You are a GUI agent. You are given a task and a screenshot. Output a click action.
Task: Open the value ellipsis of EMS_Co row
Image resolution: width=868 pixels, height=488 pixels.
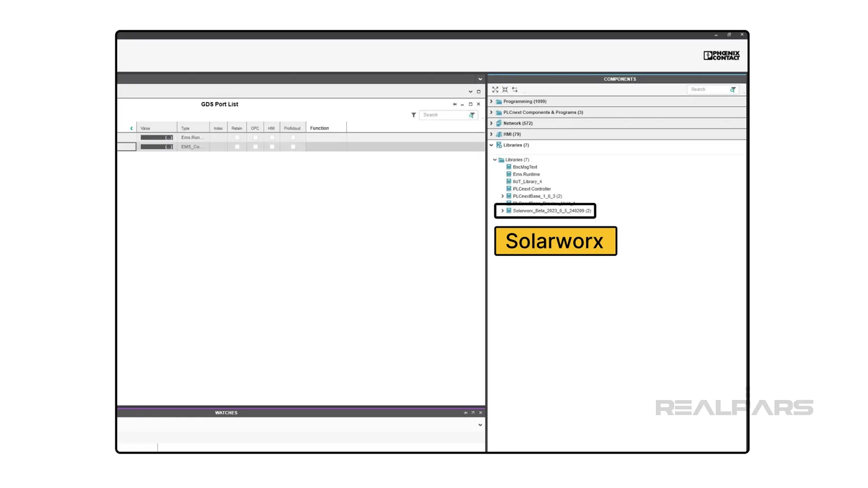point(169,147)
